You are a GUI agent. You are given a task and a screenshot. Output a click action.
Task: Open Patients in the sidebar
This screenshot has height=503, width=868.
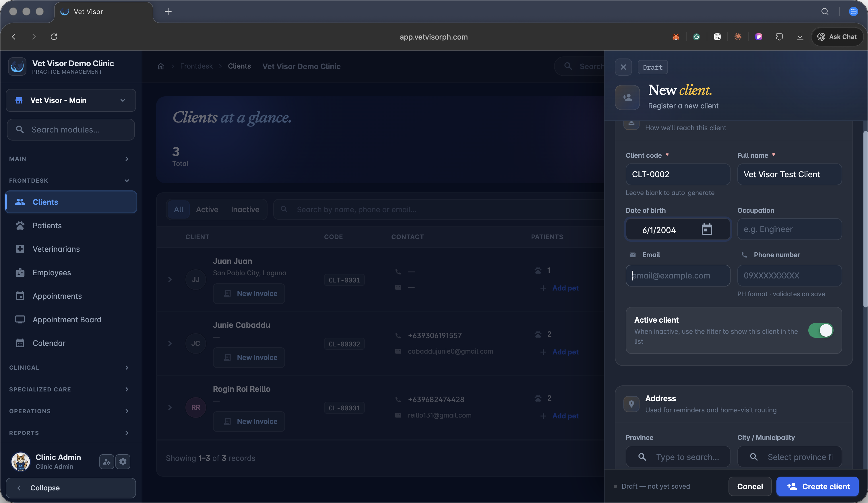click(x=71, y=225)
